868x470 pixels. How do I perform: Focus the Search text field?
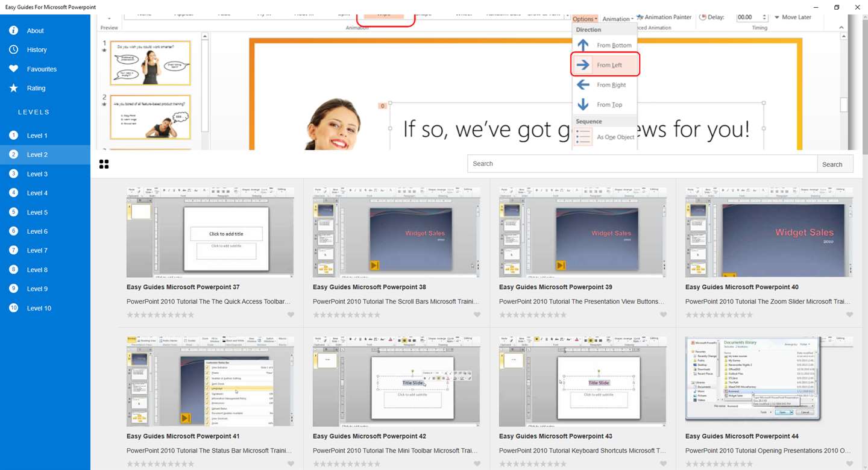coord(643,164)
